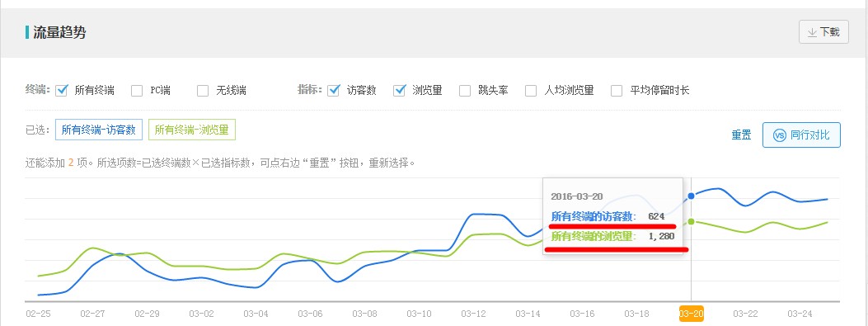Click the 02-25 date on the axis
Viewport: 868px width, 326px height.
point(38,314)
